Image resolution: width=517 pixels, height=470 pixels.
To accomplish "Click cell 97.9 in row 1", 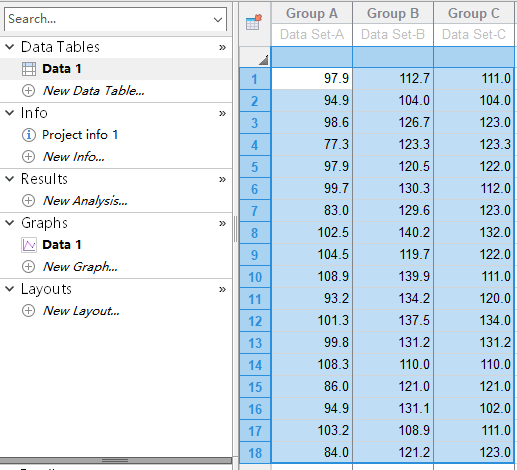I will pos(312,79).
